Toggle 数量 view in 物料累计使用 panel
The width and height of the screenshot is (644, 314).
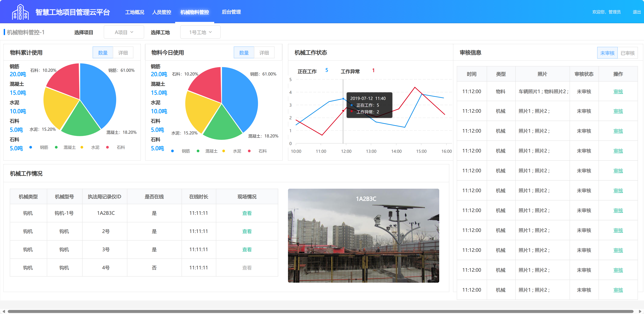[103, 53]
